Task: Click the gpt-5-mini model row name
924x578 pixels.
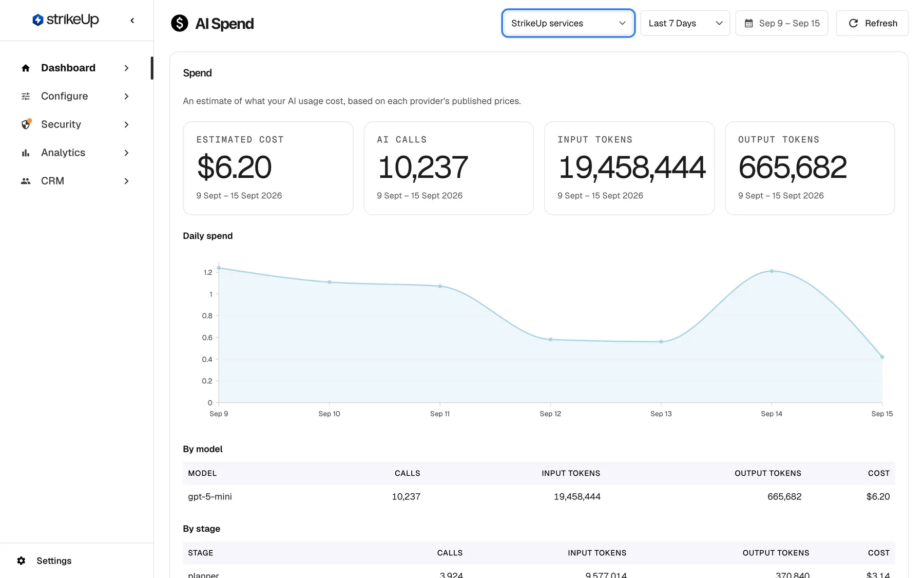Action: [x=210, y=497]
